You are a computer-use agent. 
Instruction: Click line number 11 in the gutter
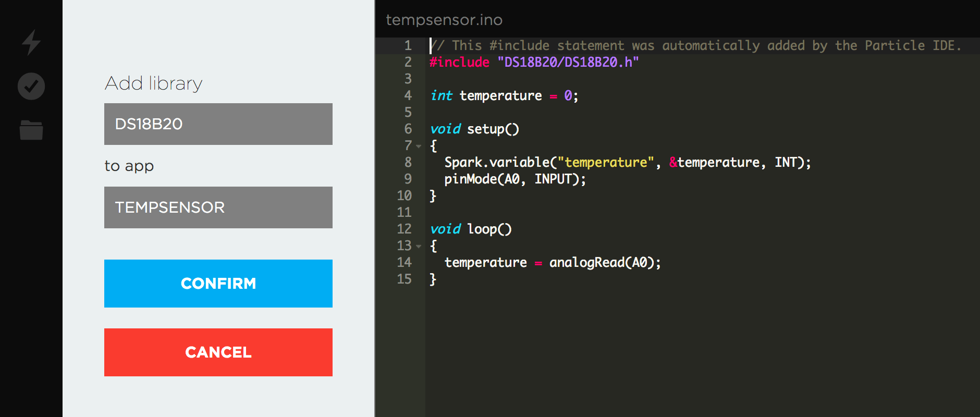pyautogui.click(x=404, y=212)
